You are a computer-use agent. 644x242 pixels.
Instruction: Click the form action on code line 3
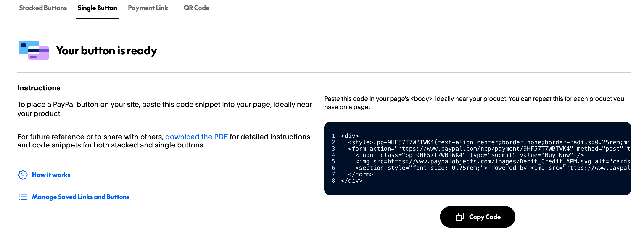(489, 149)
